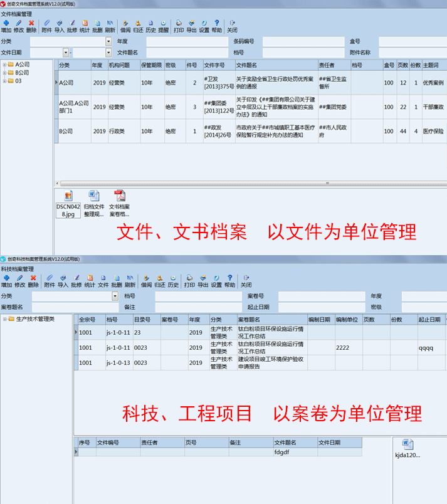Open 设置 in 文件档案管理 toolbar
447x504 pixels.
pos(204,26)
